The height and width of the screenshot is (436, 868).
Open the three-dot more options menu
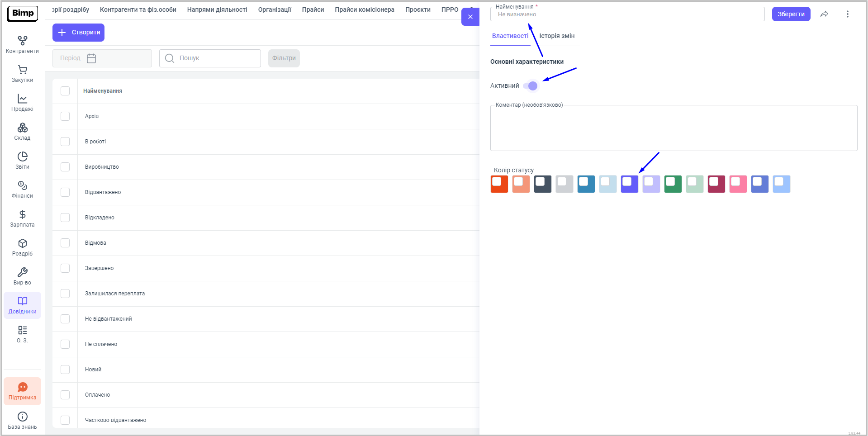click(847, 14)
